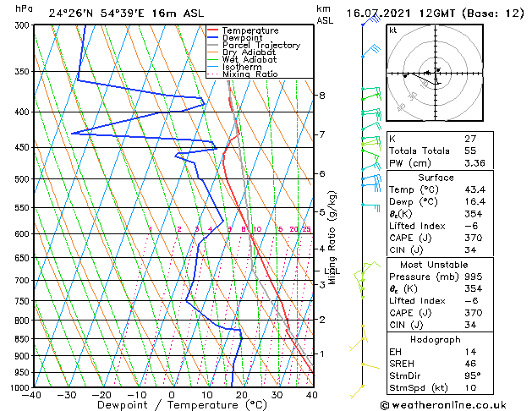Click the LCL marker on altitude axis
The image size is (532, 411).
[332, 271]
